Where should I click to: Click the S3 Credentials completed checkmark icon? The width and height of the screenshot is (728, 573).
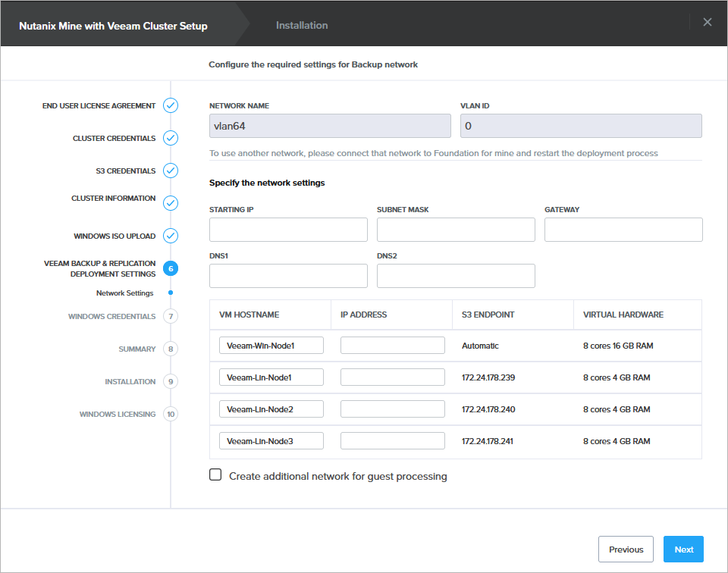(x=171, y=171)
